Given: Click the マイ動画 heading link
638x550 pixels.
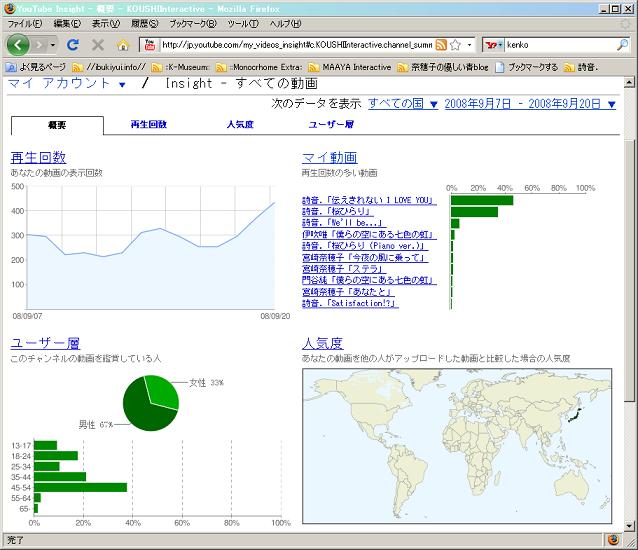Looking at the screenshot, I should (330, 157).
